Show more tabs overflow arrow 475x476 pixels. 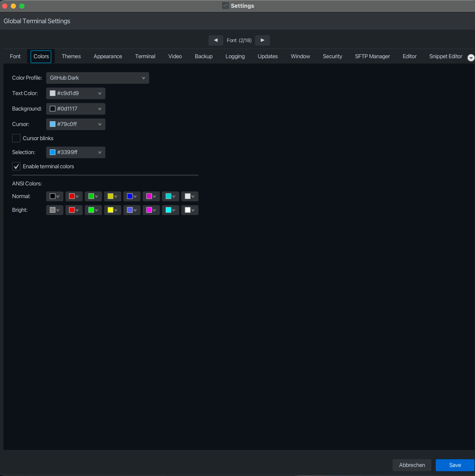pos(471,58)
